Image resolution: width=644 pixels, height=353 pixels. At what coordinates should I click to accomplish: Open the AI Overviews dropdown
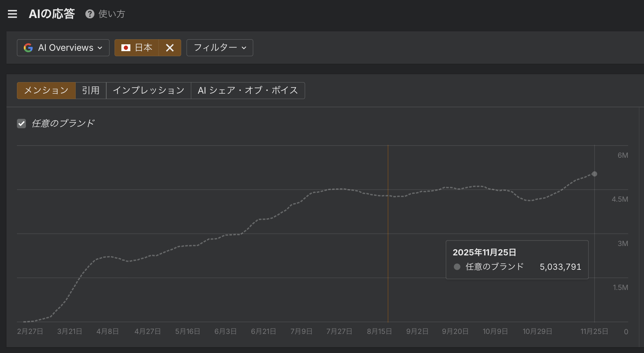(x=63, y=48)
